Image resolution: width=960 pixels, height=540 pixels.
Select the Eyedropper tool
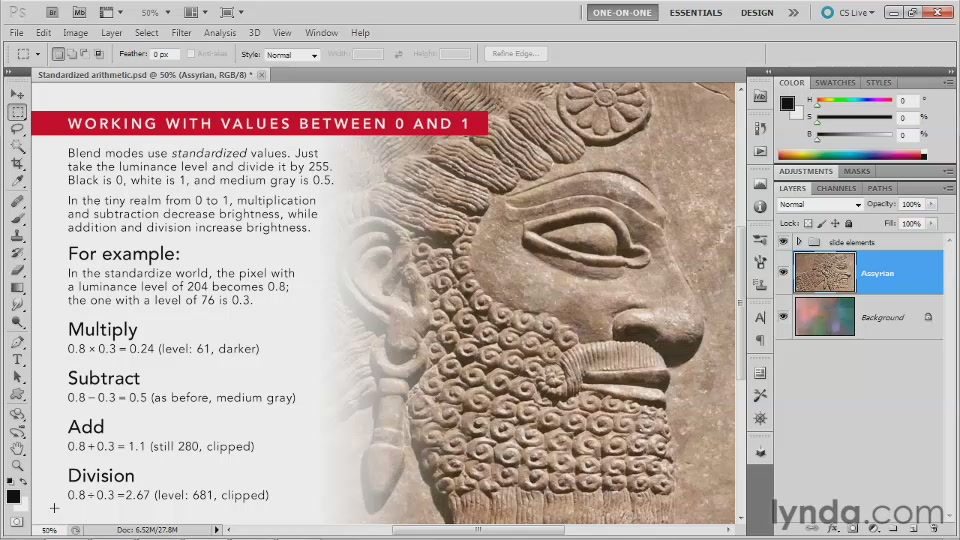(x=17, y=181)
